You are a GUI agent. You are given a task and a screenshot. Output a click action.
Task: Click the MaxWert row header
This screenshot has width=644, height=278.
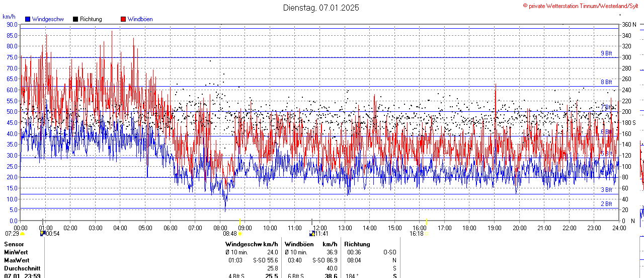17,260
